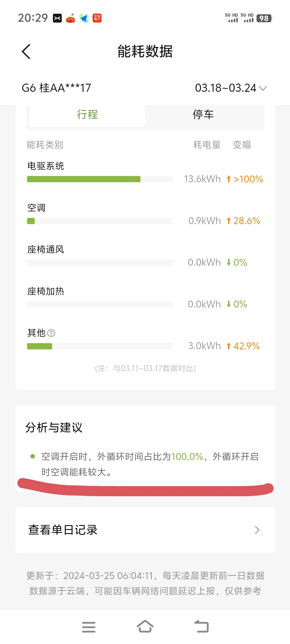Tap the Android home navigation icon
Image resolution: width=290 pixels, height=644 pixels.
[x=145, y=627]
